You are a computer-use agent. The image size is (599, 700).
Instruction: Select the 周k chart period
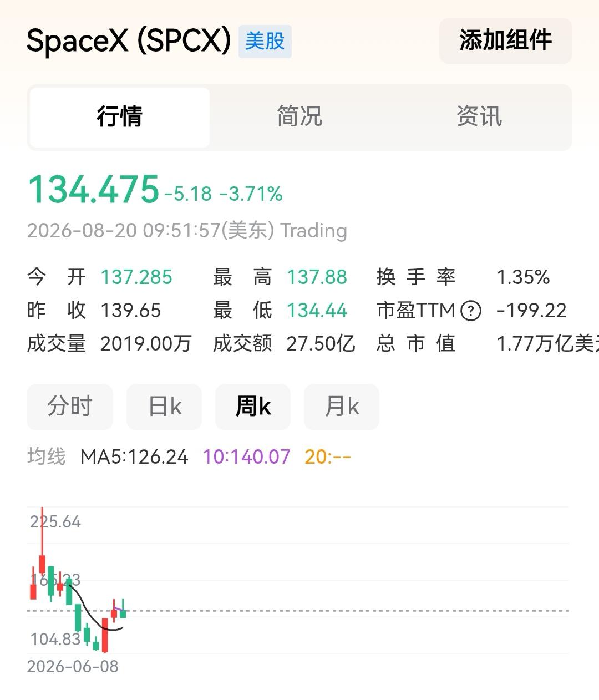pos(253,407)
